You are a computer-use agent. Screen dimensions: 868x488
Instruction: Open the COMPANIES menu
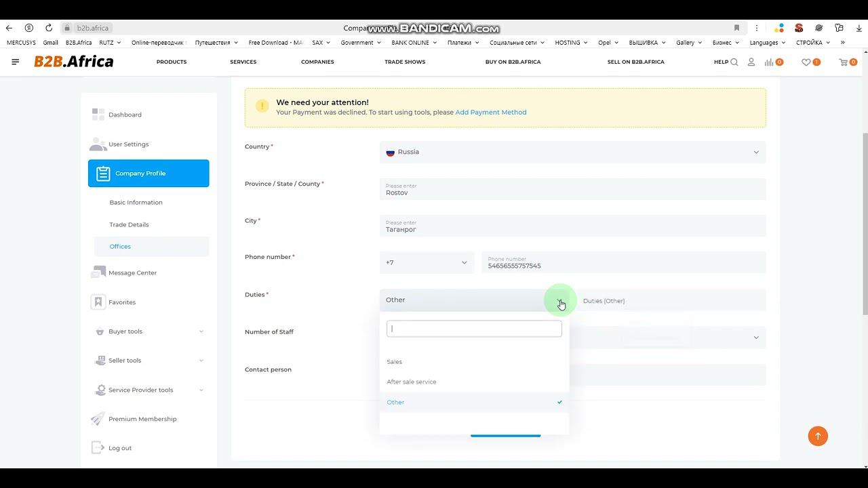317,62
